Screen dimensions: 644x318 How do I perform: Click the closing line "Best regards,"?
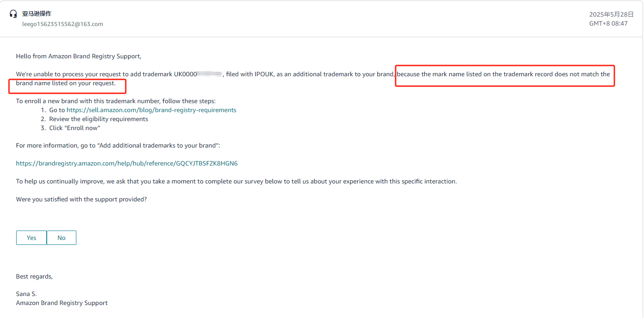click(x=34, y=276)
